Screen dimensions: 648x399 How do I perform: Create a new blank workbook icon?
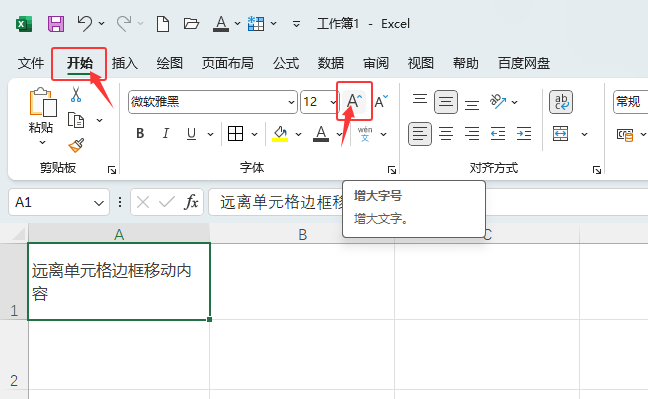163,24
